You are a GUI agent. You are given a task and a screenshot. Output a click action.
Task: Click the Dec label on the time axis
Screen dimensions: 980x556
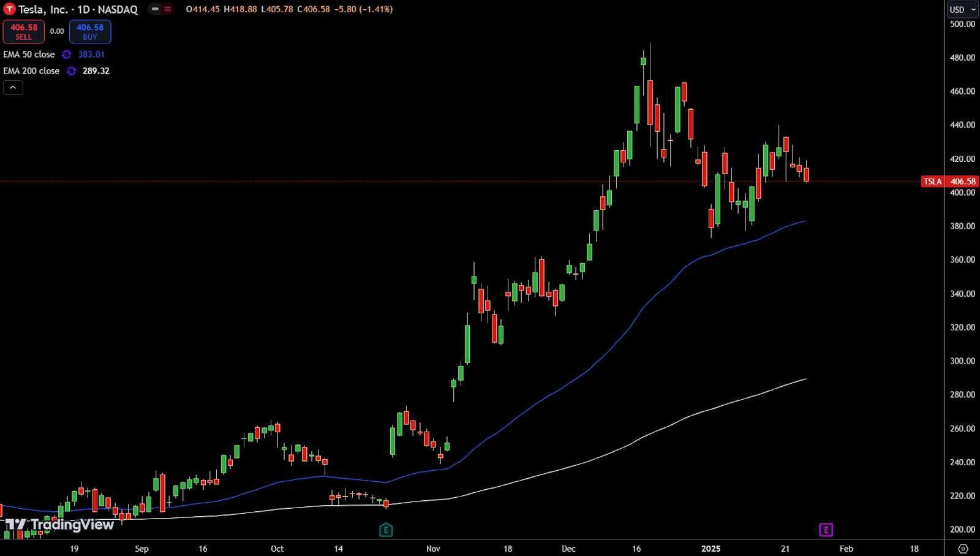pos(568,549)
